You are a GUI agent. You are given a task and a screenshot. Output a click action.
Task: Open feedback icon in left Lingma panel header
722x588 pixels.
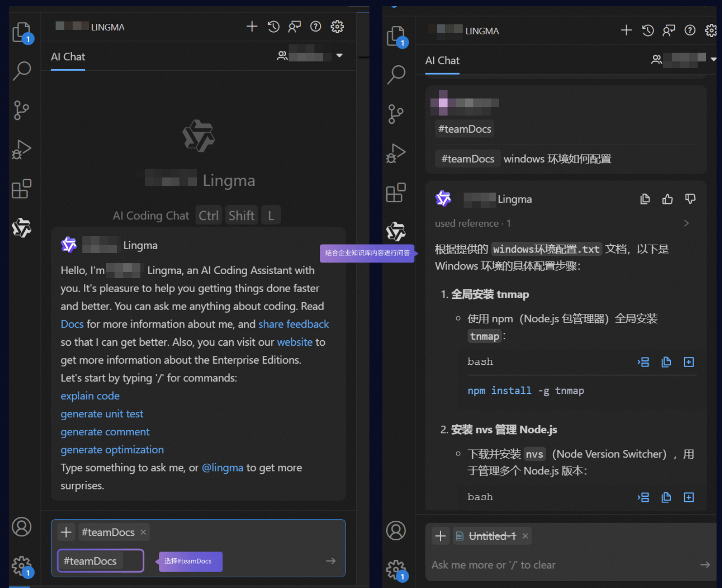click(294, 26)
